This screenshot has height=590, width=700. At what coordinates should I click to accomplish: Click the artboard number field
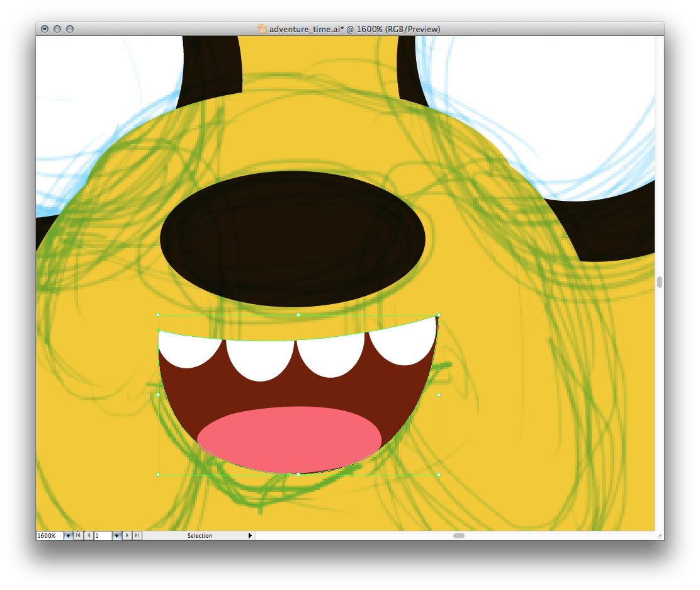point(103,536)
